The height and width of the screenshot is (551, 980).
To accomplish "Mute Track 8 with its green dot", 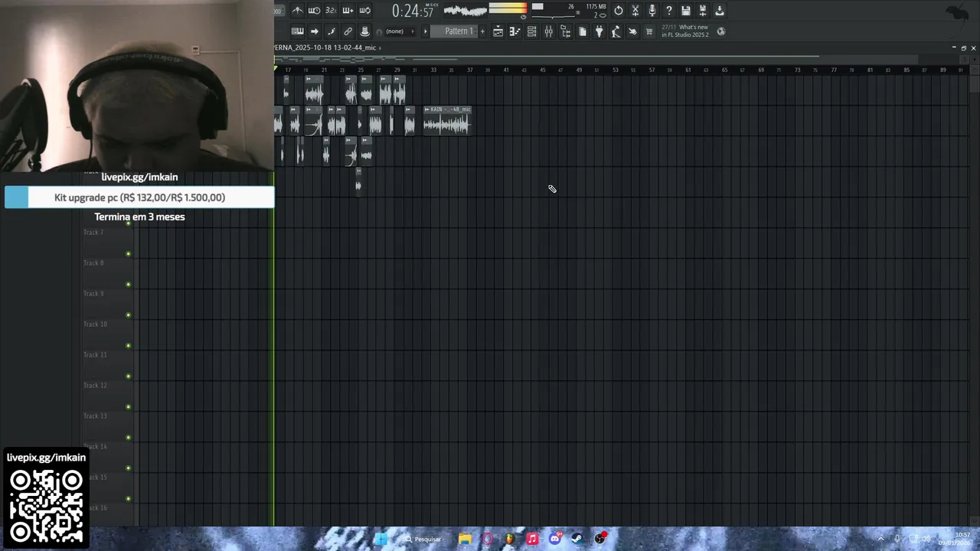I will point(129,285).
